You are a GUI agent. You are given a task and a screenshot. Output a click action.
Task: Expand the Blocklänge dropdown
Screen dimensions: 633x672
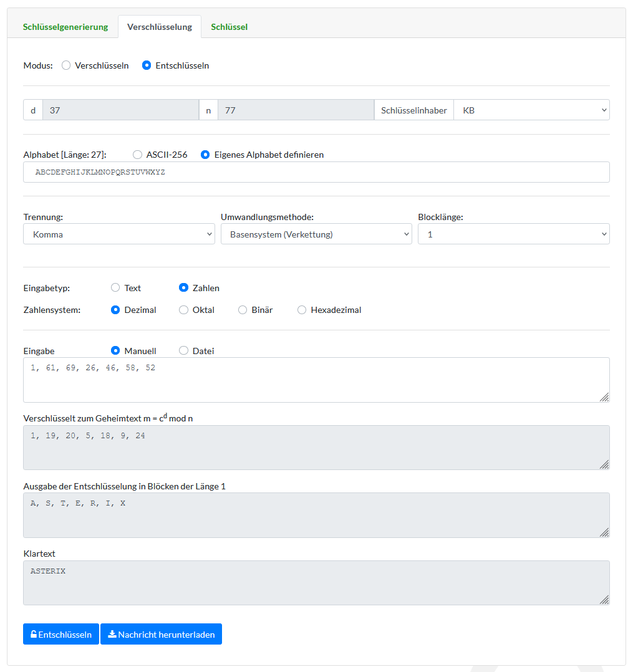click(513, 234)
